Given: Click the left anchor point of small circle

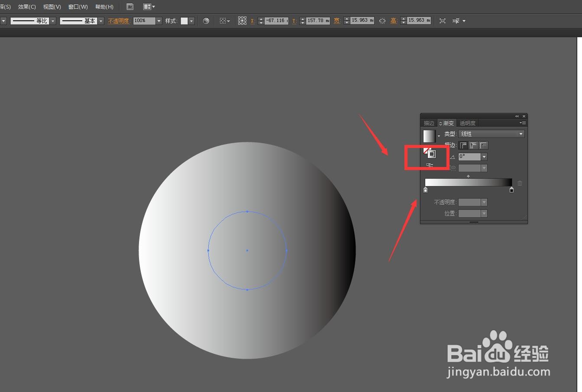Looking at the screenshot, I should click(208, 251).
